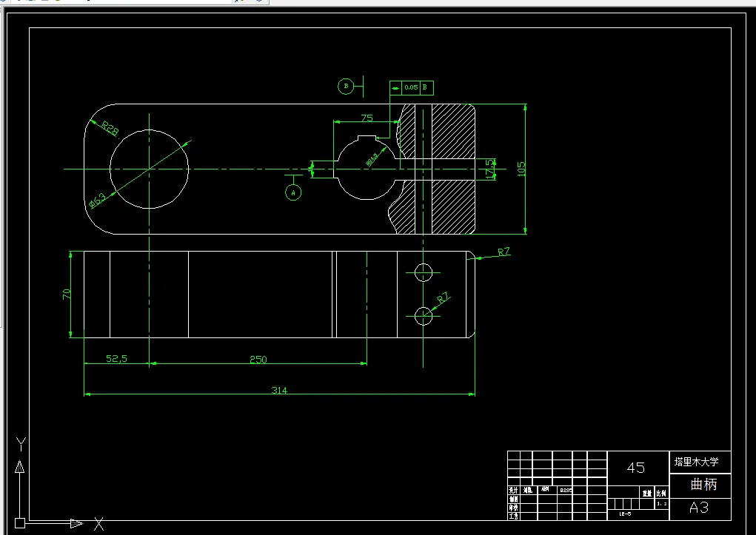Select the 314 overall length dimension
Image resolution: width=756 pixels, height=535 pixels.
coord(279,390)
